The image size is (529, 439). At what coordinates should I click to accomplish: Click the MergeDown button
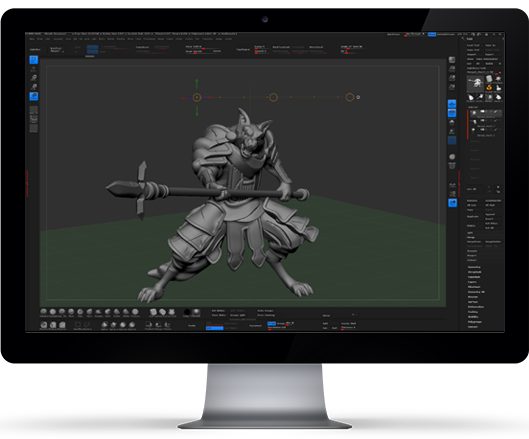[475, 242]
